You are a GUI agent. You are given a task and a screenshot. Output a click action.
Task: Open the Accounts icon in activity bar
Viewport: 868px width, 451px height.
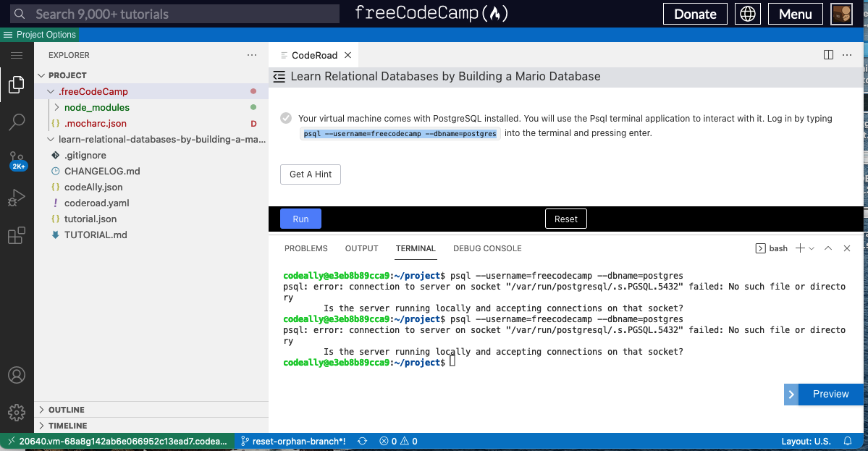tap(17, 375)
